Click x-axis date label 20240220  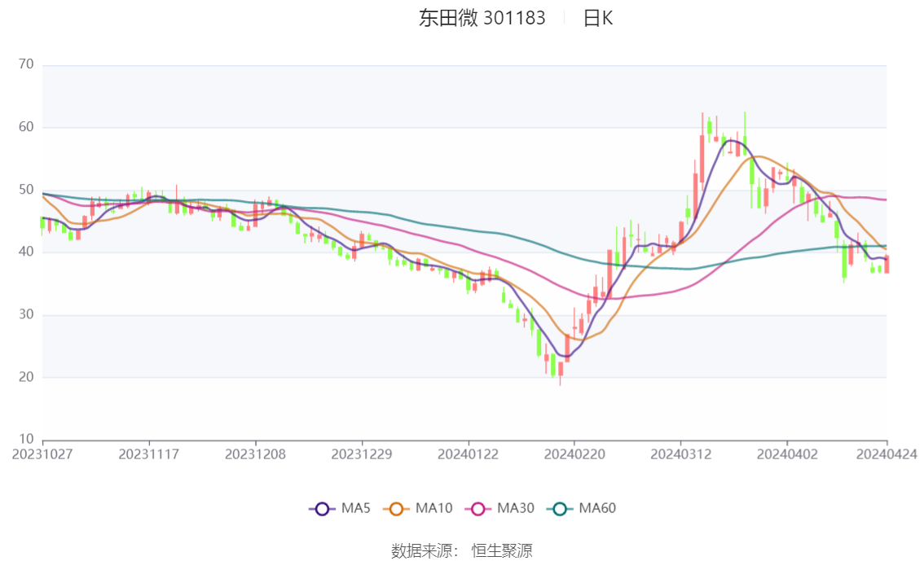point(574,454)
